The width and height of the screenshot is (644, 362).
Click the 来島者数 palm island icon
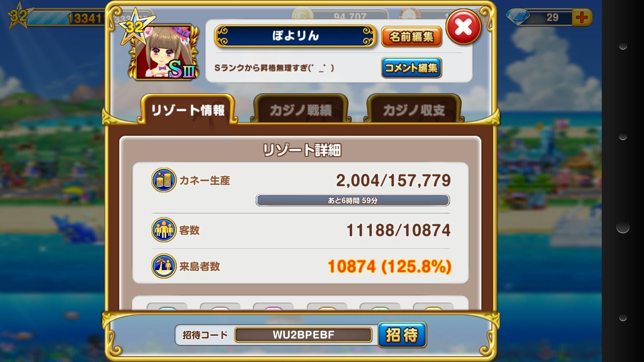(x=164, y=266)
